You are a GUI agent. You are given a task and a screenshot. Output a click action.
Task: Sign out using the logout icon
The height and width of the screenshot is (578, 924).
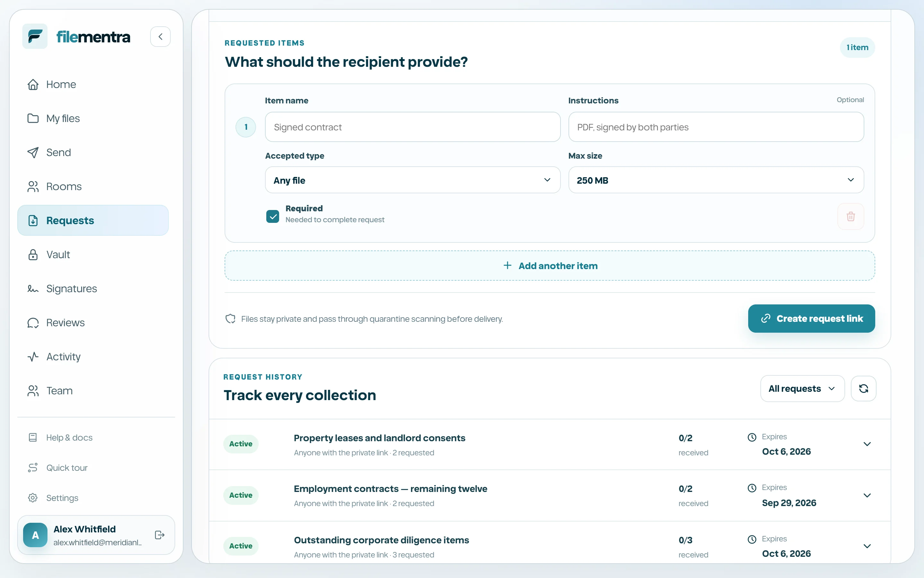pyautogui.click(x=159, y=535)
